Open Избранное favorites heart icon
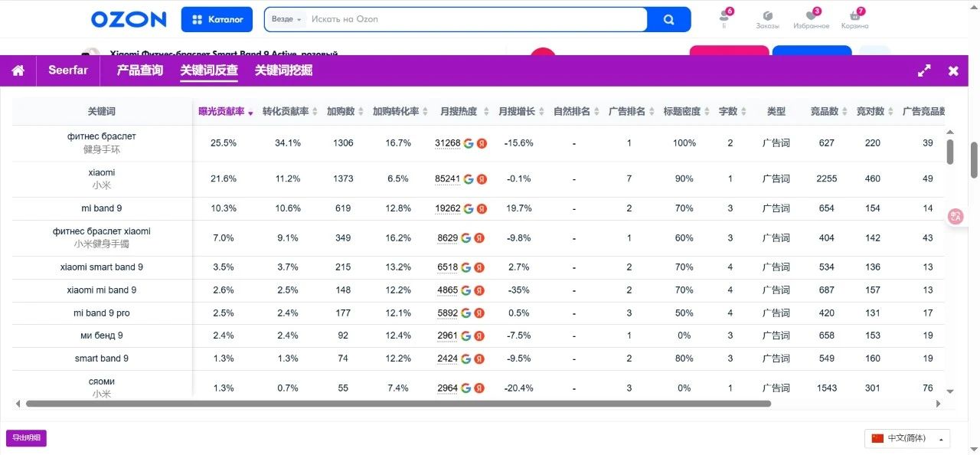The height and width of the screenshot is (455, 980). pos(811,19)
